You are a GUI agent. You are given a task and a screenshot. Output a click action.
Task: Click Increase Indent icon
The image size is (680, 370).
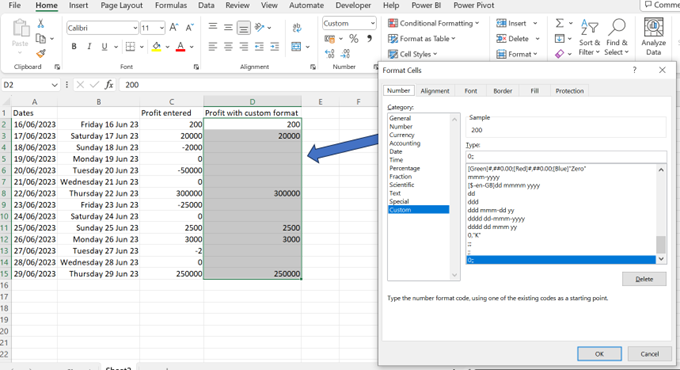[275, 46]
